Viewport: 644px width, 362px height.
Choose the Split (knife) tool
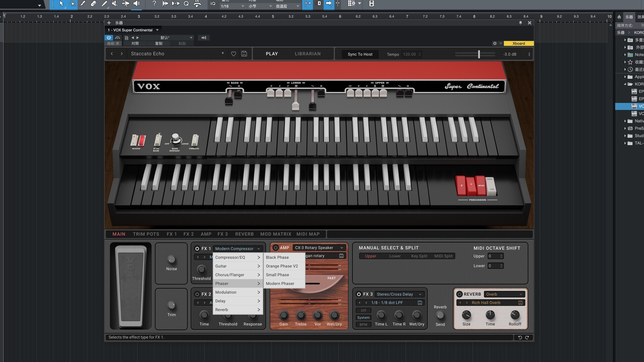[x=83, y=4]
